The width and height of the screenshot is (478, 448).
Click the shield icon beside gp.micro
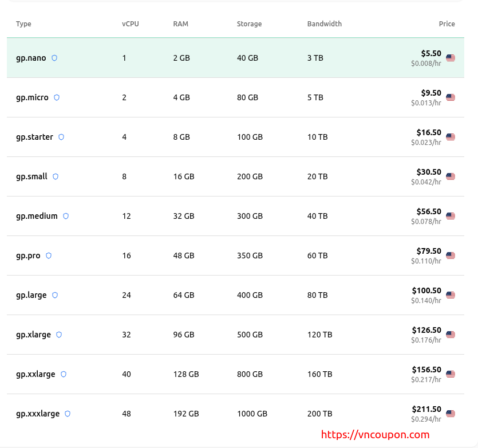57,97
